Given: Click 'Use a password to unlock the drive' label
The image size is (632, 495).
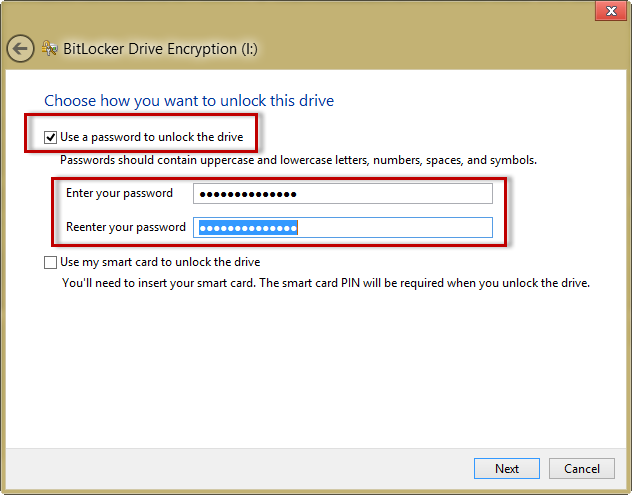Looking at the screenshot, I should (x=150, y=136).
